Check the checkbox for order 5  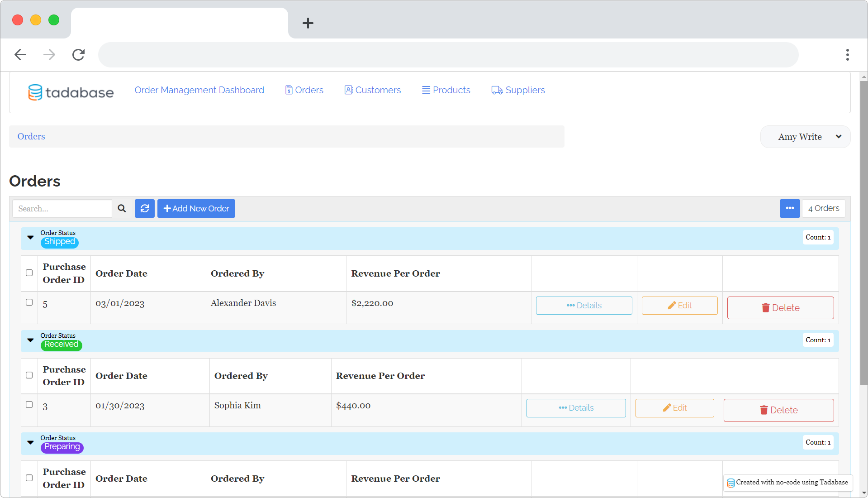point(29,302)
